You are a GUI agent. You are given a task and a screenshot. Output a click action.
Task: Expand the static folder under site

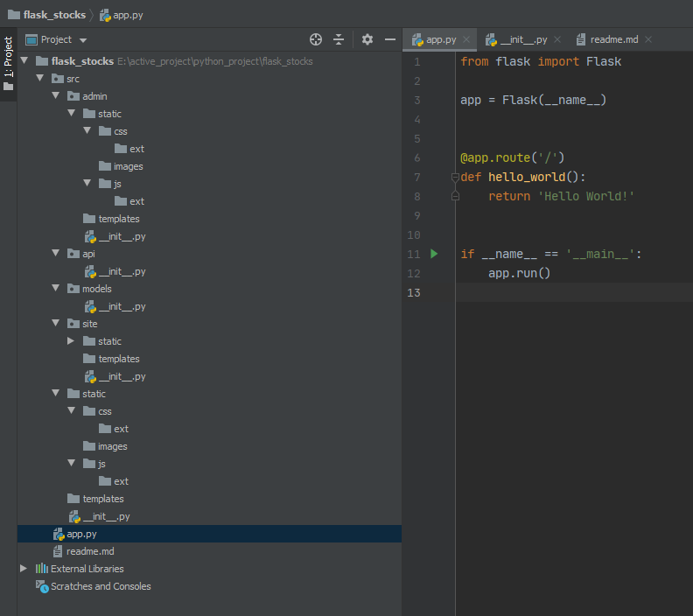[x=72, y=341]
